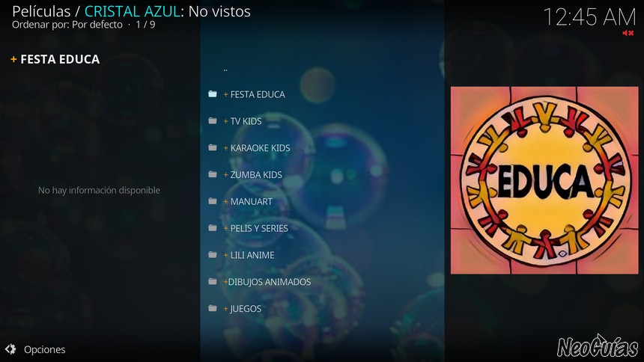Click the red muted speaker icon
The height and width of the screenshot is (362, 644).
click(628, 33)
